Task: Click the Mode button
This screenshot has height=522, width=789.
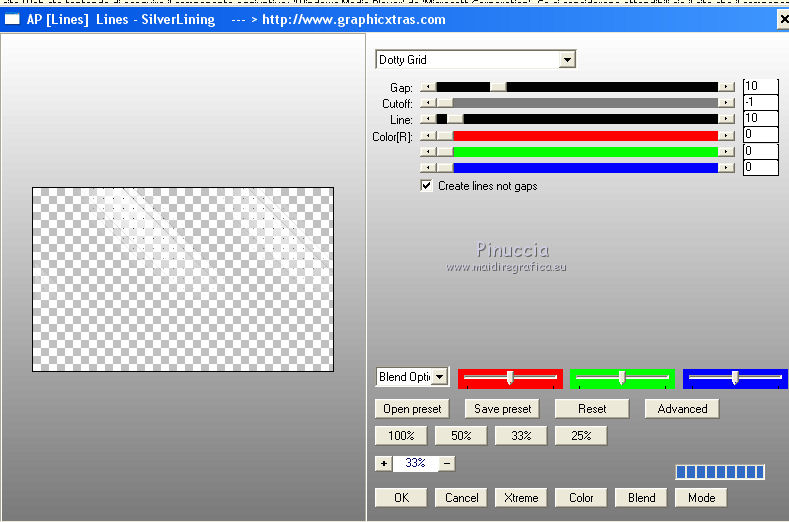Action: (701, 497)
